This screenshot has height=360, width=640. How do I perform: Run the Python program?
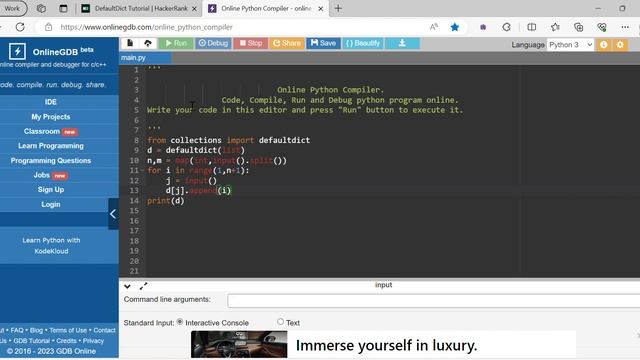click(176, 43)
